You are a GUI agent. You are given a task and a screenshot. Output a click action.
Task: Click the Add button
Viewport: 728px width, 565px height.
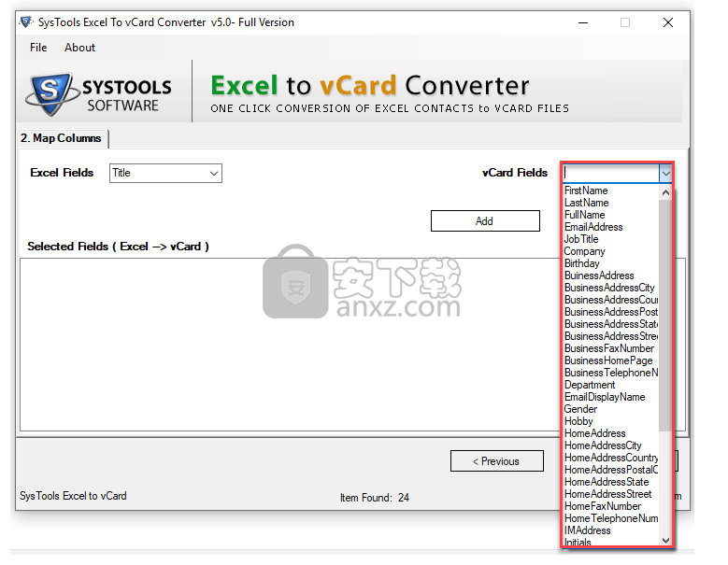tap(485, 220)
